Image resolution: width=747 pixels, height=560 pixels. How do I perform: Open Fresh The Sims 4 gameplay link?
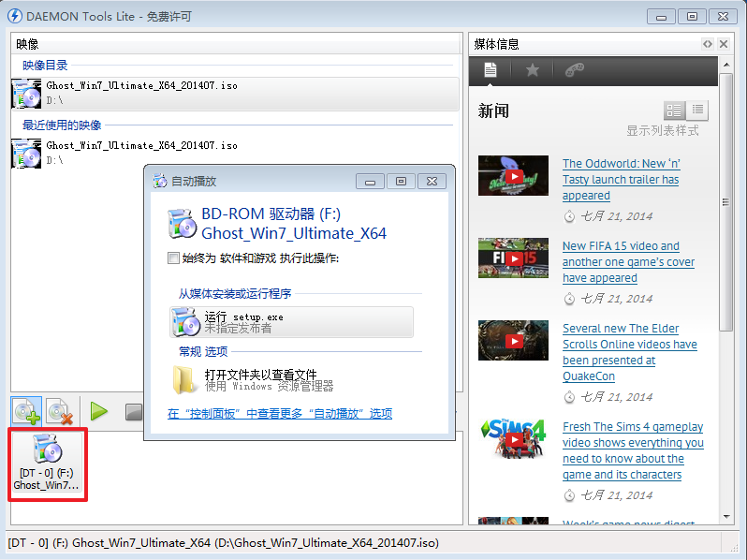633,450
